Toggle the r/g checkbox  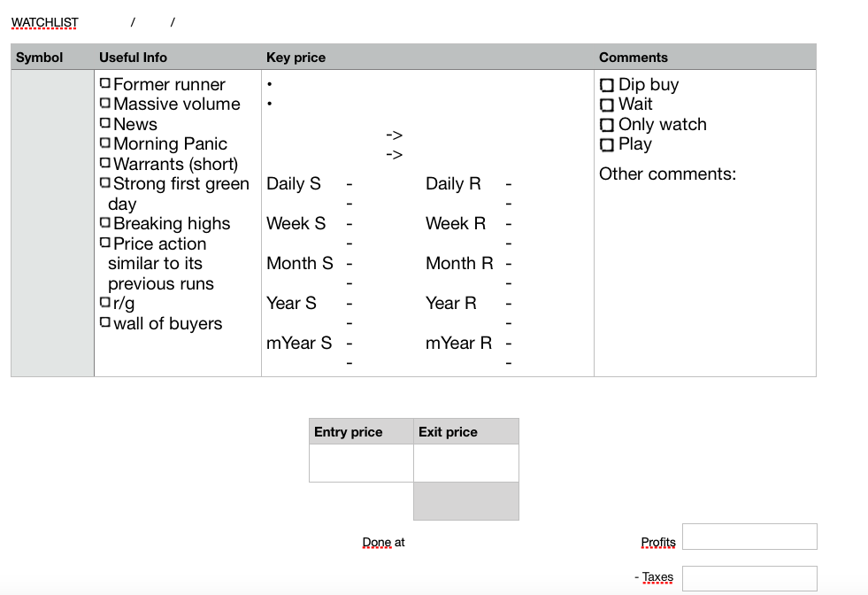(106, 303)
